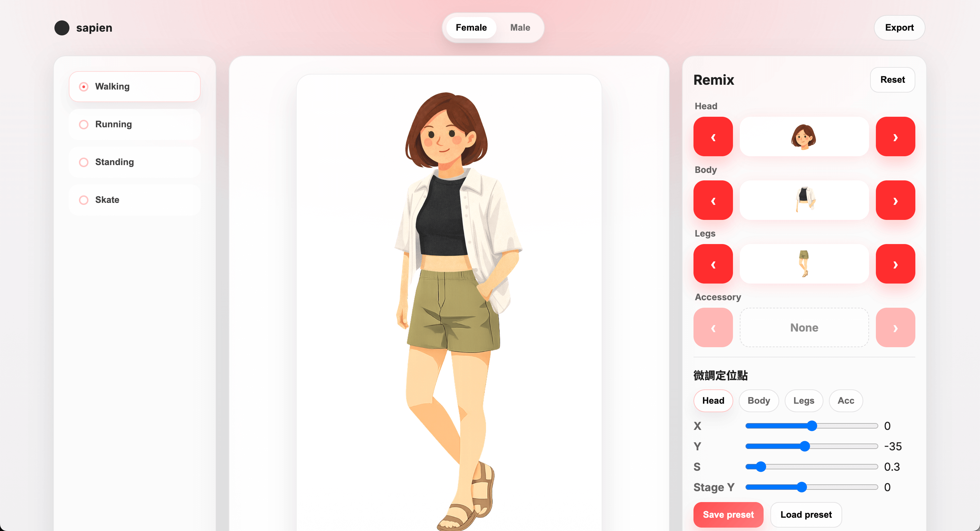This screenshot has width=980, height=531.
Task: Click the Export button
Action: point(899,28)
